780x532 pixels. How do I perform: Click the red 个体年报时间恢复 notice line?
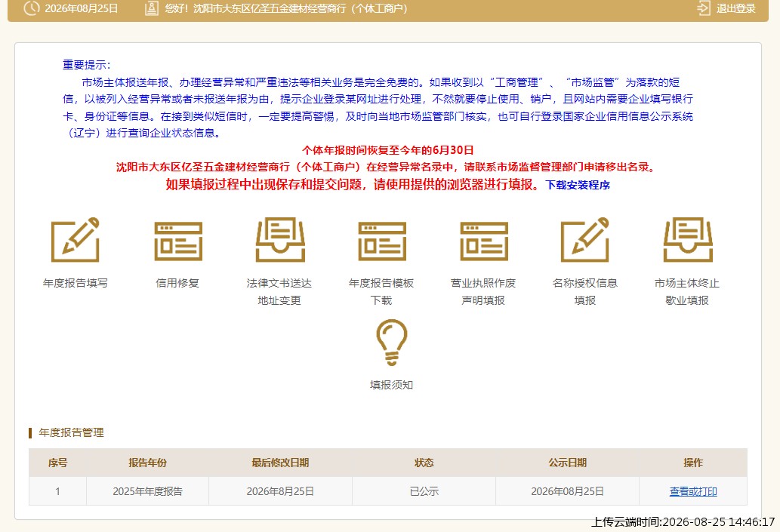tap(387, 150)
